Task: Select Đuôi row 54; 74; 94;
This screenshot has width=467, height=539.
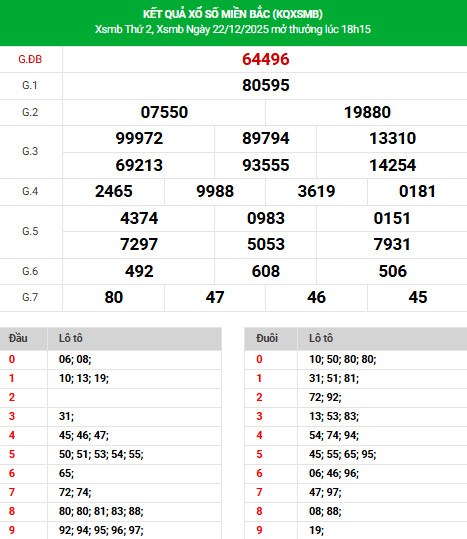Action: pyautogui.click(x=356, y=436)
